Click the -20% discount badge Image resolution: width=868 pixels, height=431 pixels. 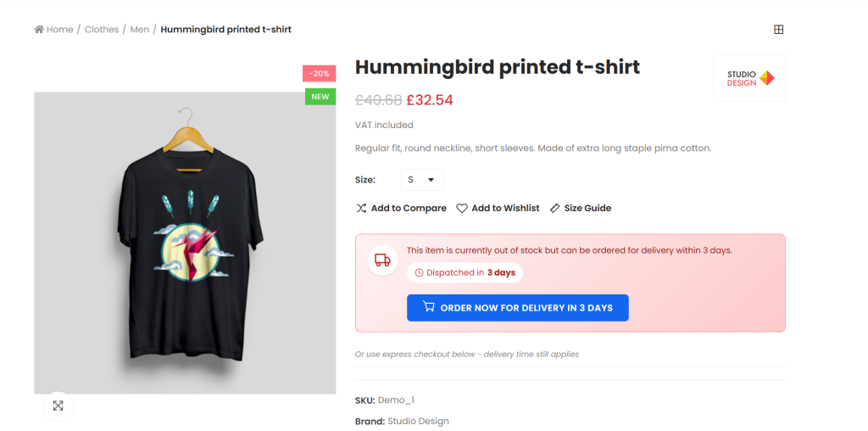(320, 74)
